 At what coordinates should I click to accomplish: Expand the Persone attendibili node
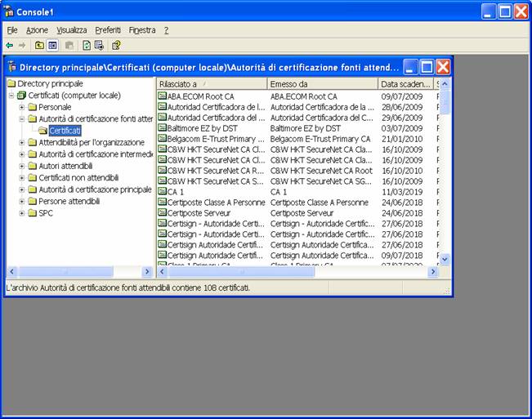(x=22, y=202)
